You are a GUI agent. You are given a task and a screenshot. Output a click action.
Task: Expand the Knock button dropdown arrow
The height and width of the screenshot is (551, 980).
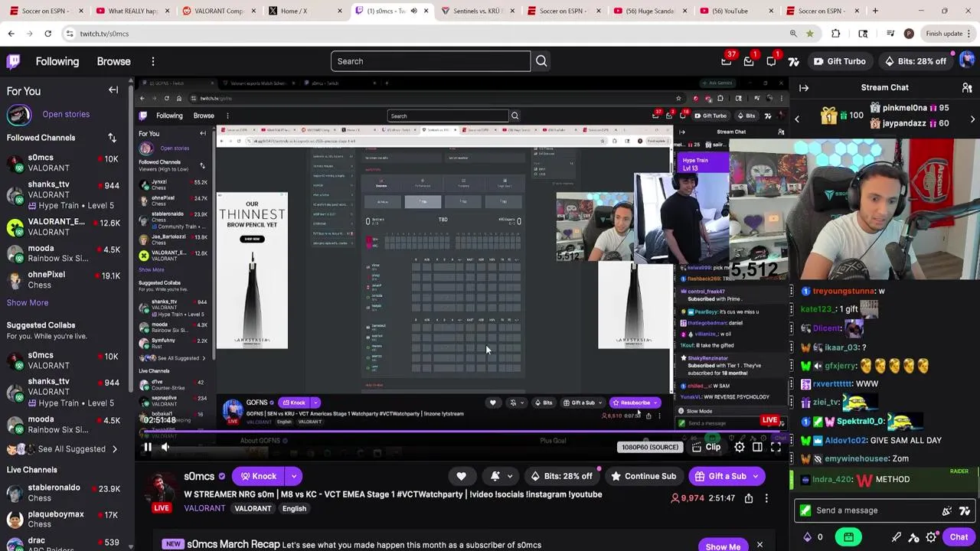coord(293,476)
